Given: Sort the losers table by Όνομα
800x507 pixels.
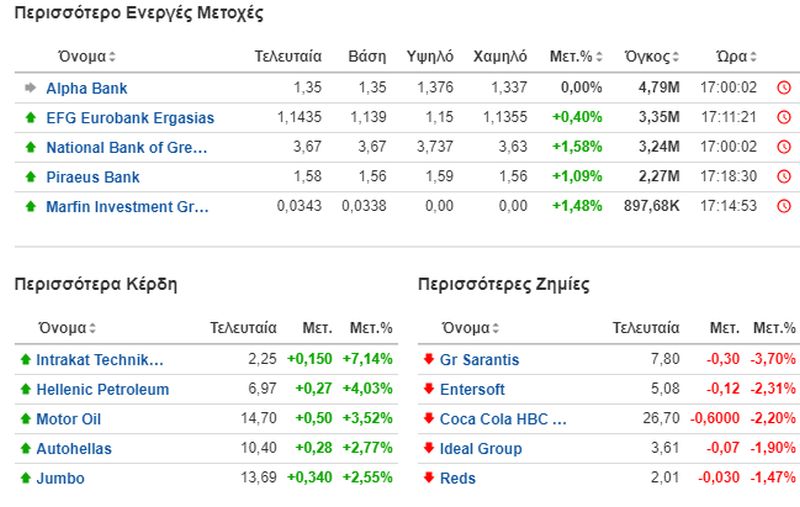Looking at the screenshot, I should [x=470, y=328].
